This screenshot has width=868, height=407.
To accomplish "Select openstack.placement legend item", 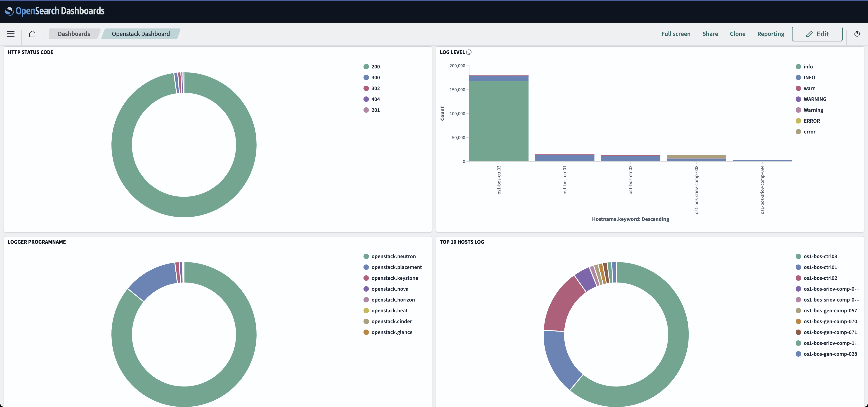I will point(393,267).
